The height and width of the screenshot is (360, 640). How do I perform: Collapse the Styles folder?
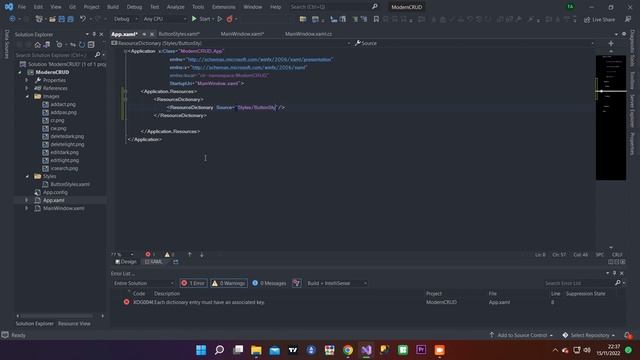[x=27, y=176]
